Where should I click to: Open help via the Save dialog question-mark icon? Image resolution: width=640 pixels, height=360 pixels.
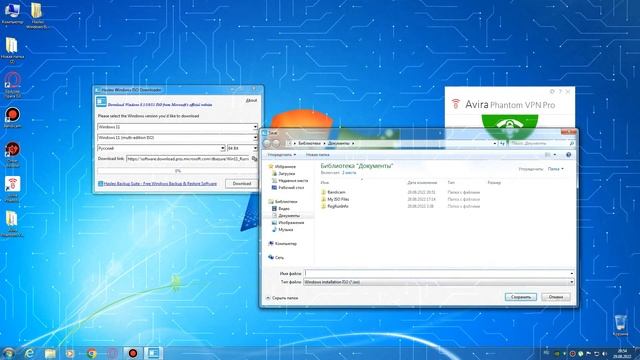569,155
